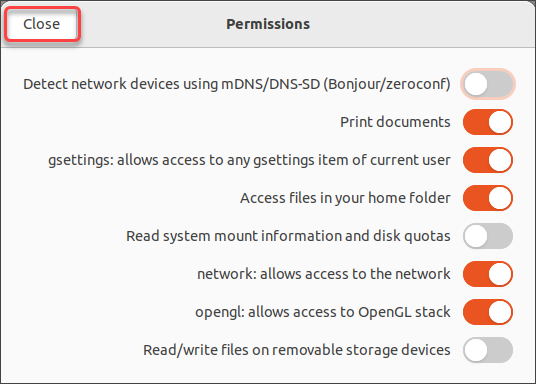This screenshot has width=536, height=384.
Task: Enable system mount information and disk quotas toggle
Action: tap(488, 236)
